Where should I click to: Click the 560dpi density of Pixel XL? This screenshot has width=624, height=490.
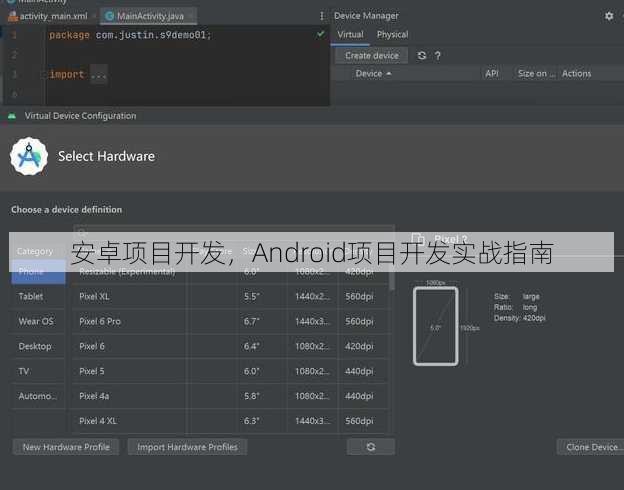click(x=359, y=297)
